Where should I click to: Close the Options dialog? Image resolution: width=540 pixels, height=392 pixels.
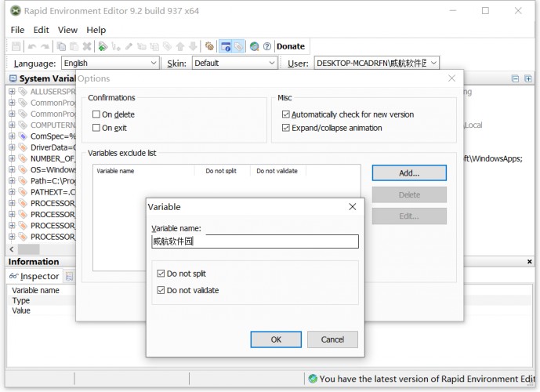pyautogui.click(x=451, y=78)
